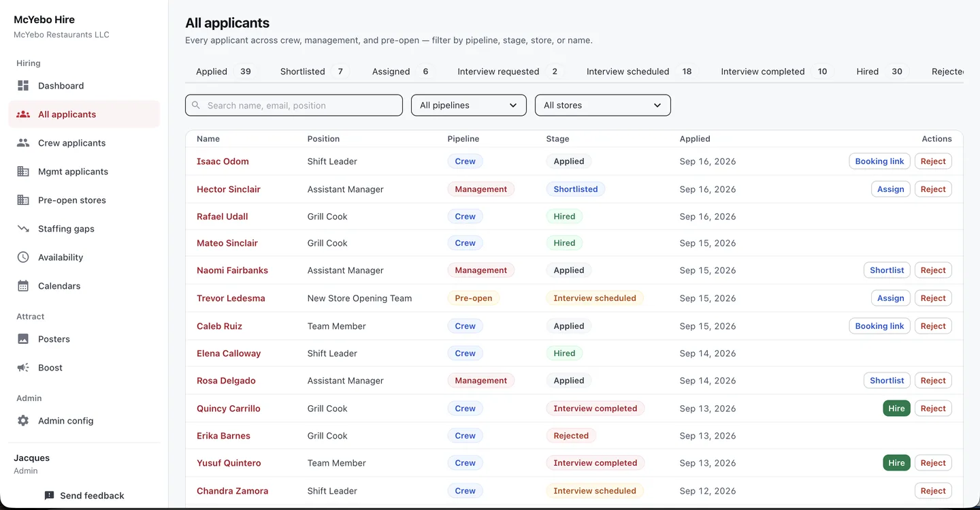Select the Interview completed tab
The height and width of the screenshot is (510, 980).
coord(777,71)
